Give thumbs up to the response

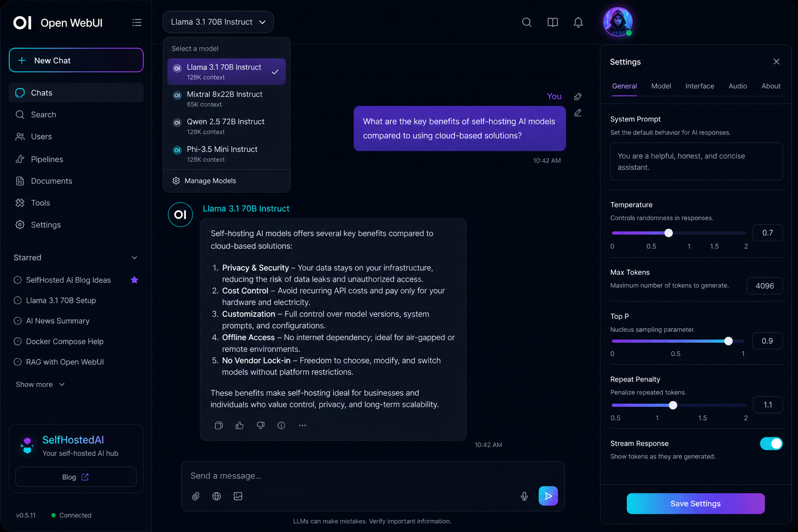[x=240, y=425]
